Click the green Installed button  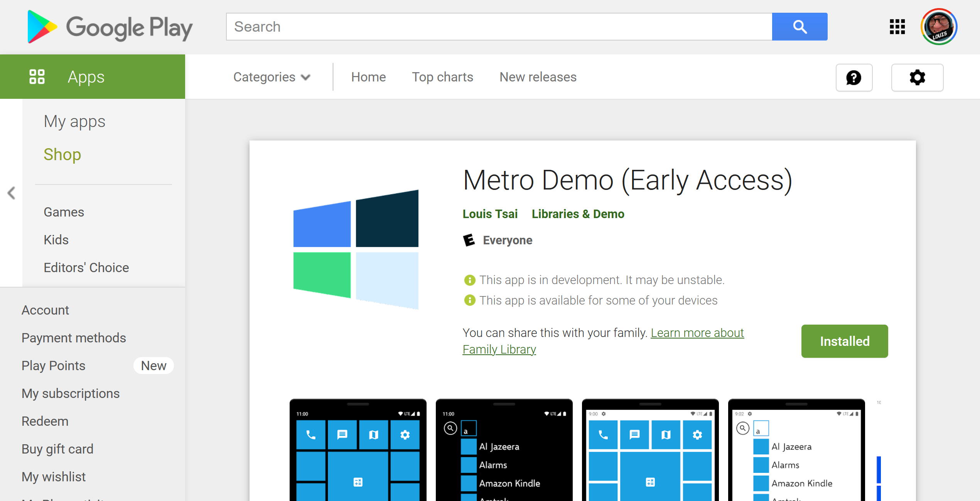pos(845,341)
